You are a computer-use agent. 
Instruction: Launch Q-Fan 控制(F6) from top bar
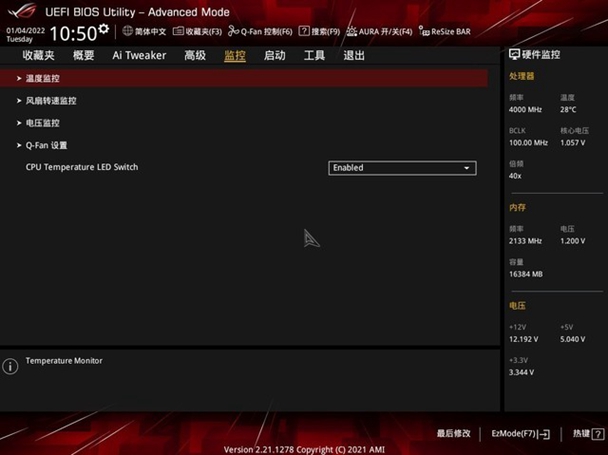click(x=234, y=31)
